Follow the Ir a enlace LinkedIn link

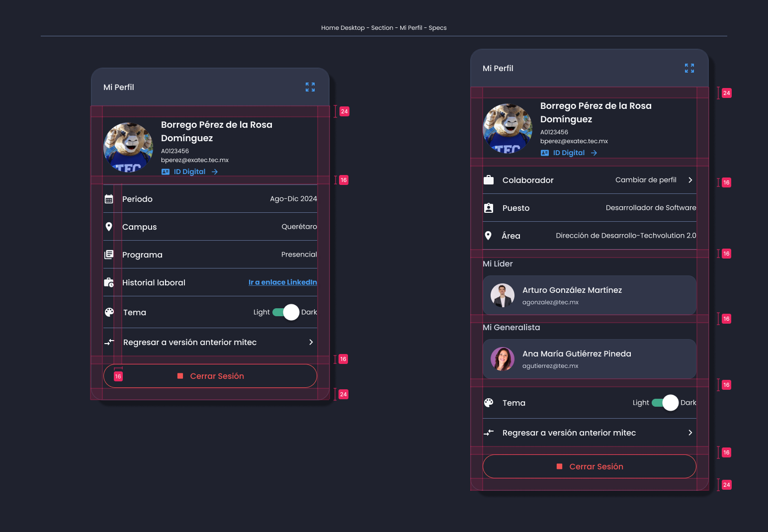point(283,282)
